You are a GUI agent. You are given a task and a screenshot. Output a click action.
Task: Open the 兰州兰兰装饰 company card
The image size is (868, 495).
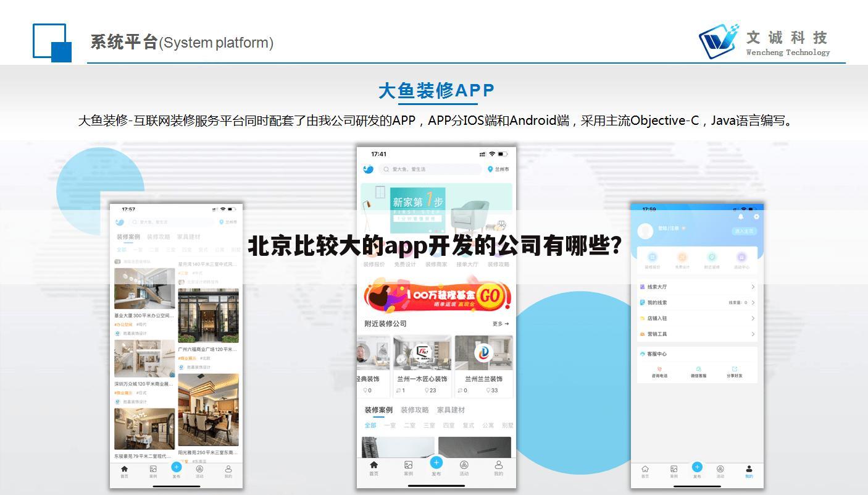tap(483, 366)
